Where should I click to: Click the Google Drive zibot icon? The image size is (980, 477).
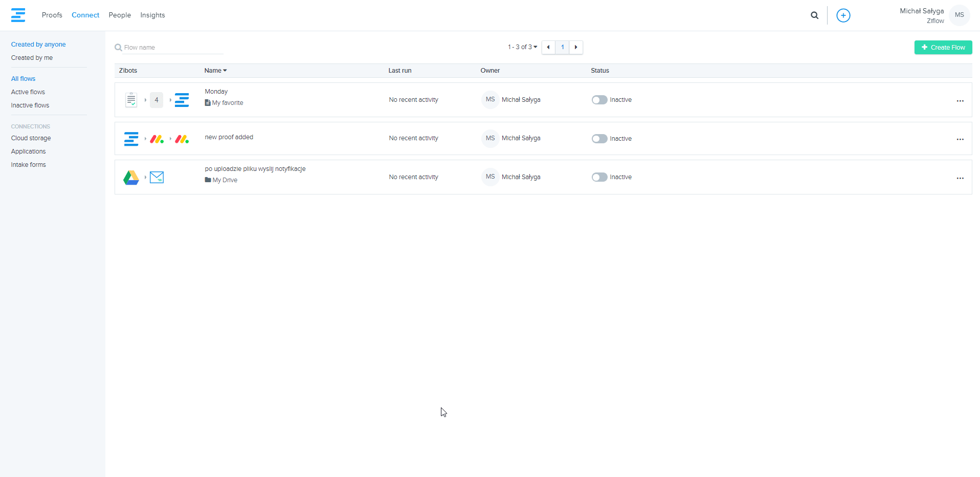click(x=131, y=178)
